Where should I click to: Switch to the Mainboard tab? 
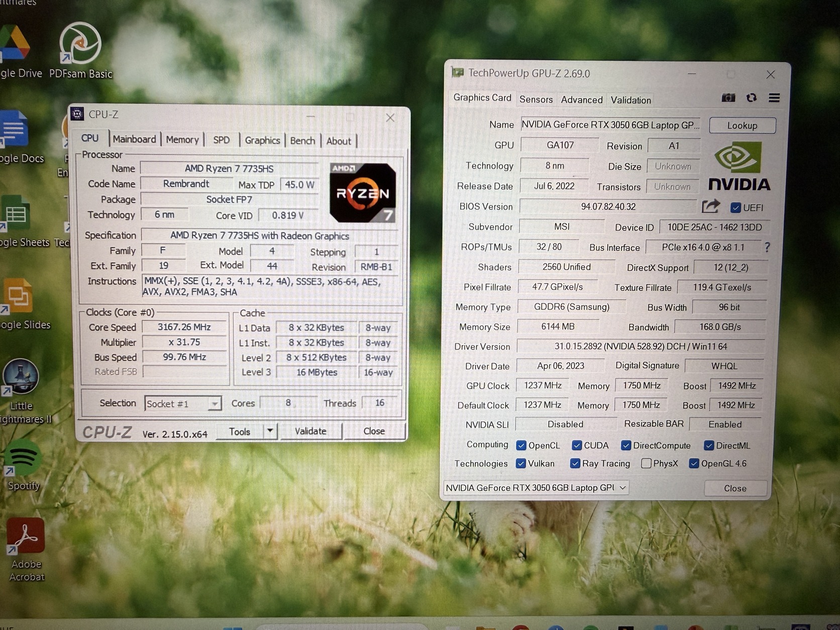click(134, 139)
